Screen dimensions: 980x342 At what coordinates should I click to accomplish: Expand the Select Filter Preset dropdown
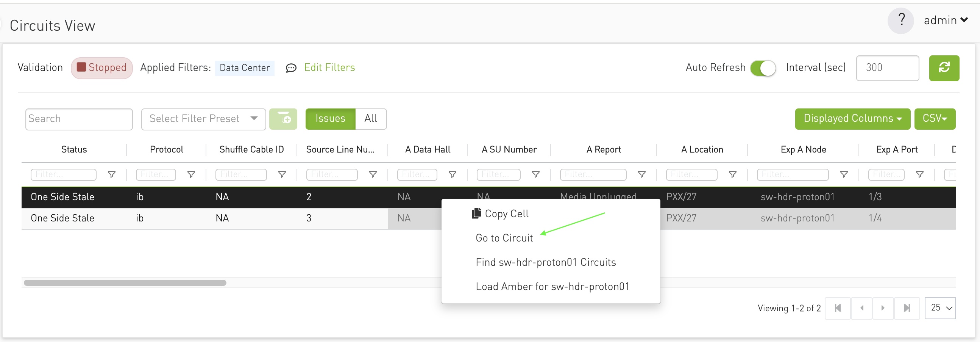pos(203,119)
